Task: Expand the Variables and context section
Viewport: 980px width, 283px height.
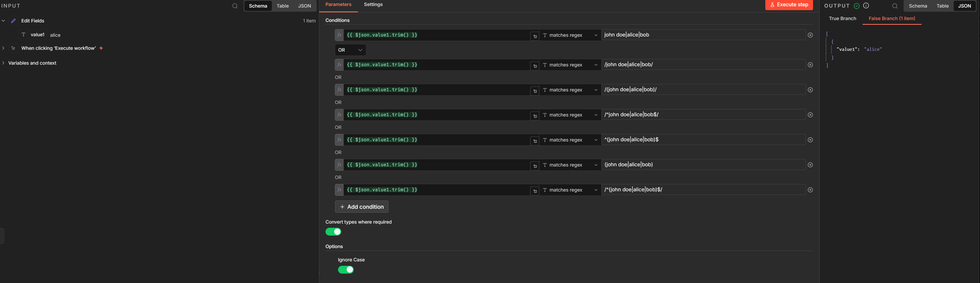Action: pos(32,63)
